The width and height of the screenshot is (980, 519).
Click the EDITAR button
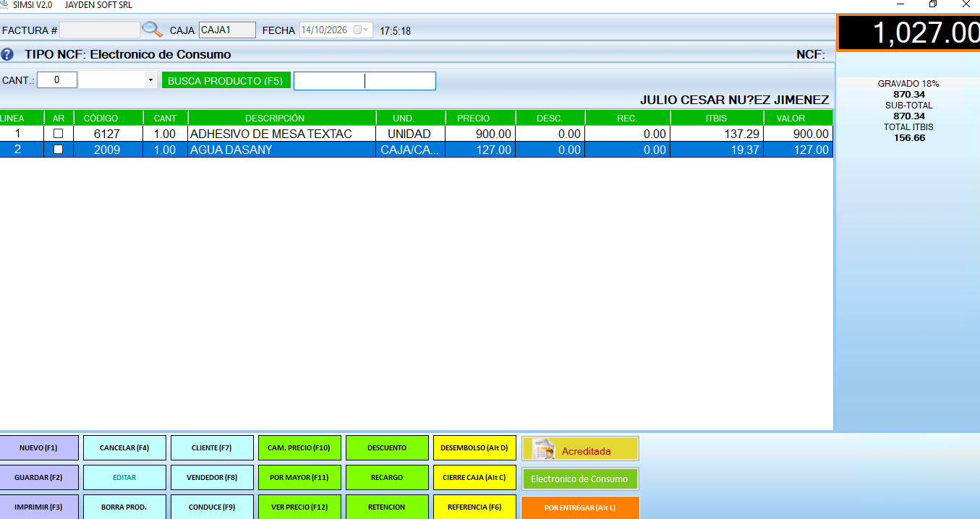[124, 478]
